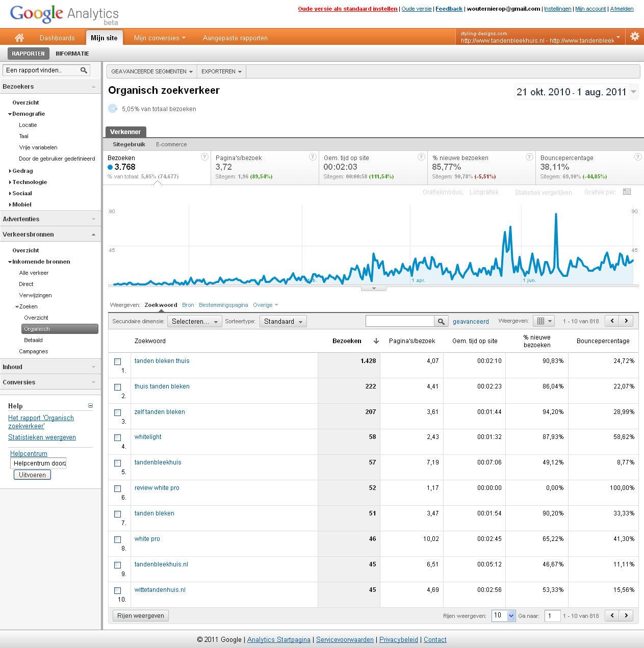Open Geavanceerde Segmenten dropdown
This screenshot has width=644, height=648.
[x=152, y=71]
